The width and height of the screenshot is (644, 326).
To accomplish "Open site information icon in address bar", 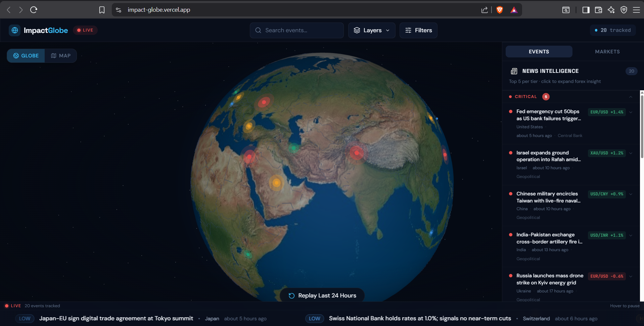I will point(119,10).
